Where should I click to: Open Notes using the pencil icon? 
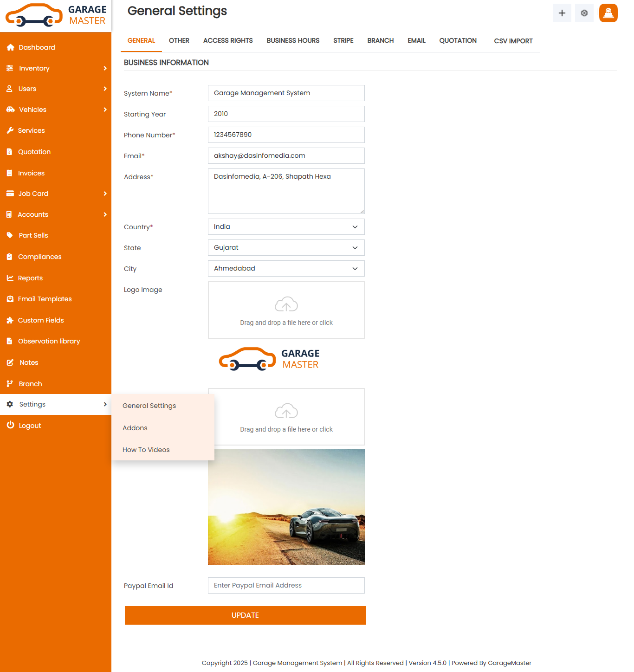10,362
